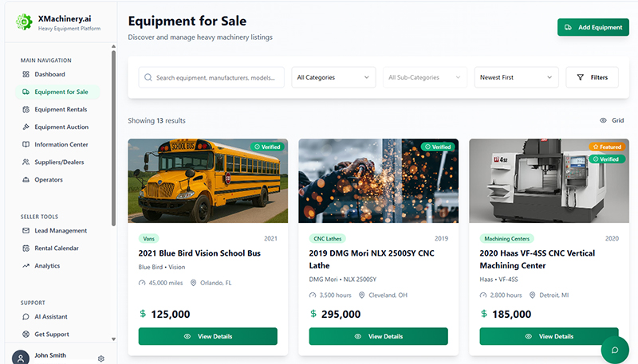638x364 pixels.
Task: Open Rental Calendar from seller tools
Action: pyautogui.click(x=56, y=248)
